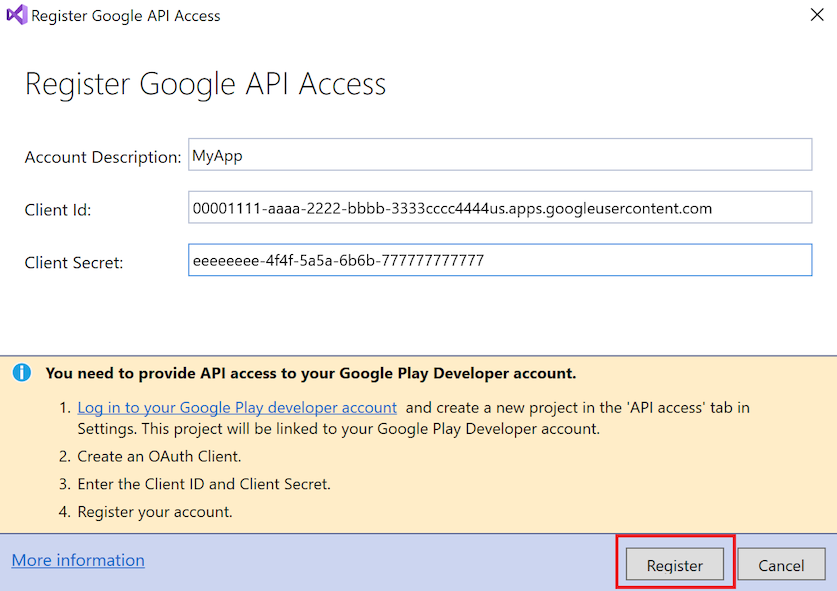Viewport: 837px width, 591px height.
Task: Open the Log in to your Google Play developer account link
Action: (x=237, y=407)
